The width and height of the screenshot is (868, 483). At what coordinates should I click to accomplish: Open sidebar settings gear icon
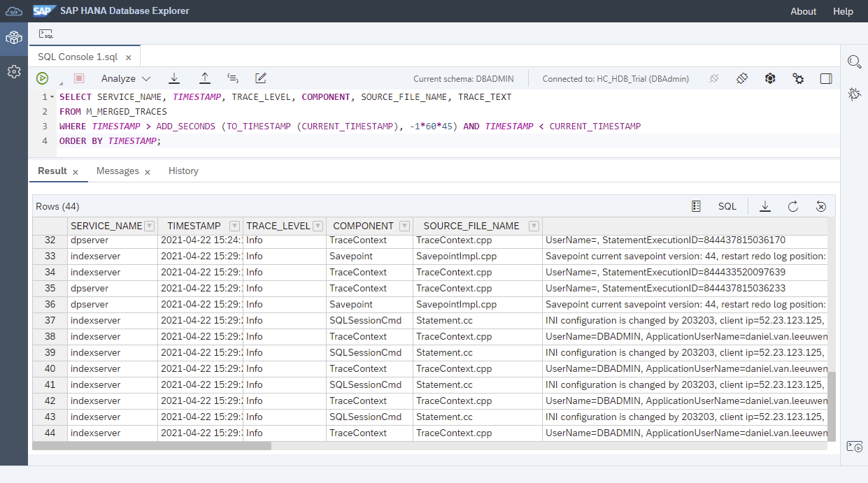point(14,71)
